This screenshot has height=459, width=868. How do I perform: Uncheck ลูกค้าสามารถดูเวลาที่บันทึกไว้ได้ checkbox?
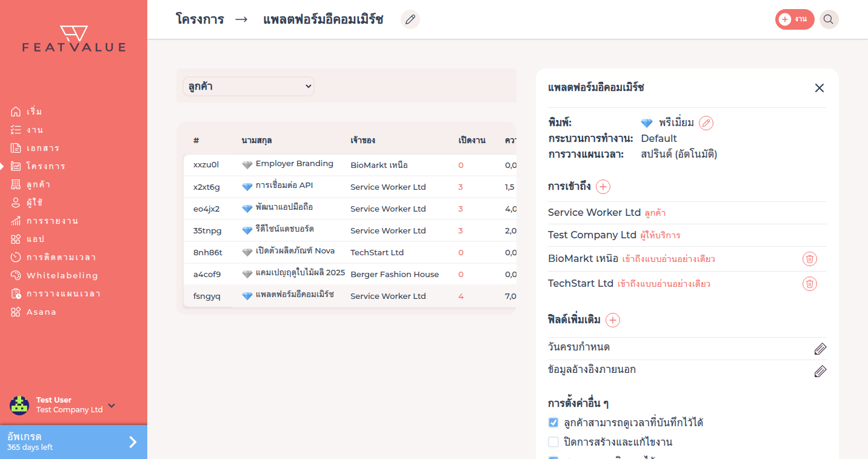tap(553, 423)
